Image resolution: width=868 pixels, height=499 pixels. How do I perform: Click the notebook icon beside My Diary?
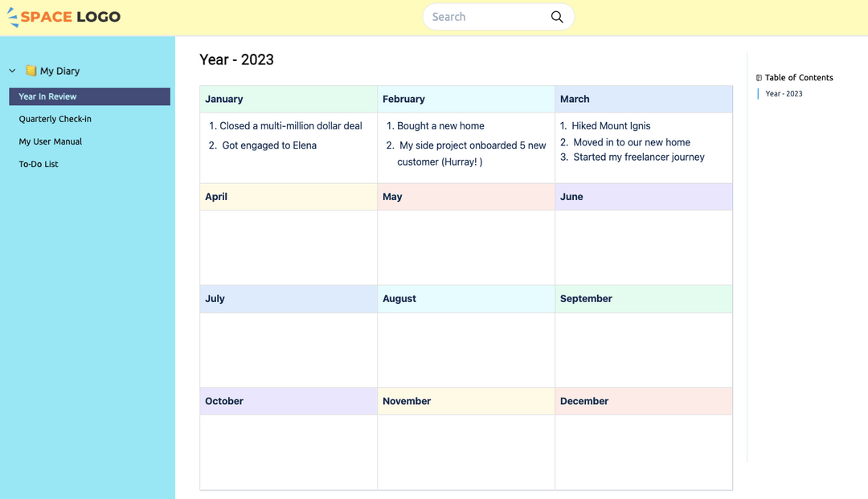(30, 71)
